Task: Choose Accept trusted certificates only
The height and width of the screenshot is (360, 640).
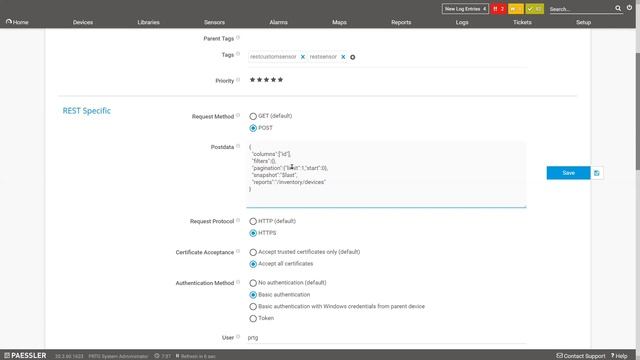Action: pyautogui.click(x=253, y=252)
